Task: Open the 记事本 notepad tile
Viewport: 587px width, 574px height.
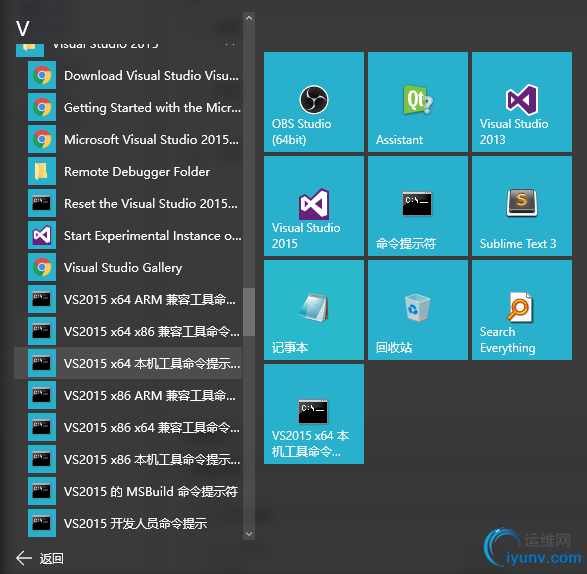Action: pyautogui.click(x=314, y=310)
